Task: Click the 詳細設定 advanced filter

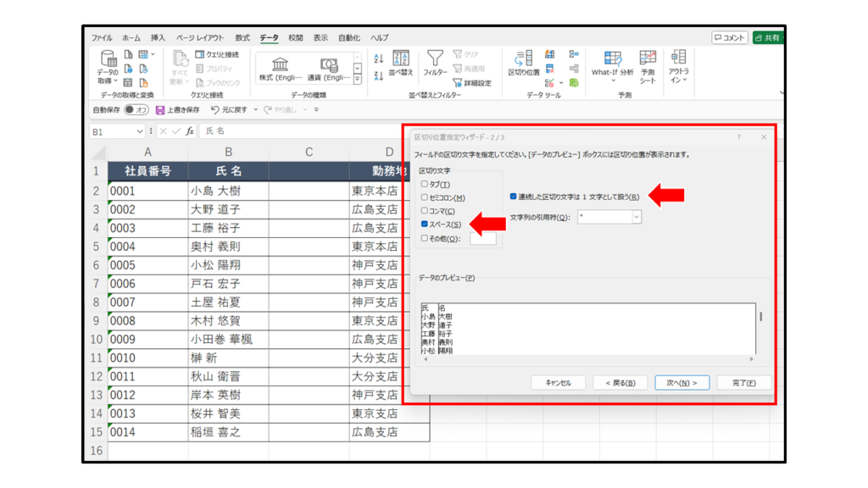Action: pos(472,83)
